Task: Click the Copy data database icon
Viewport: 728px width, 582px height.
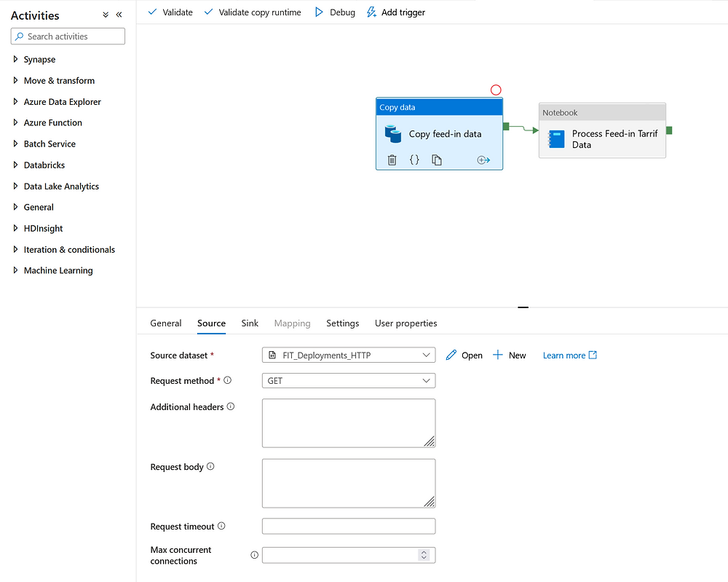Action: pos(393,134)
